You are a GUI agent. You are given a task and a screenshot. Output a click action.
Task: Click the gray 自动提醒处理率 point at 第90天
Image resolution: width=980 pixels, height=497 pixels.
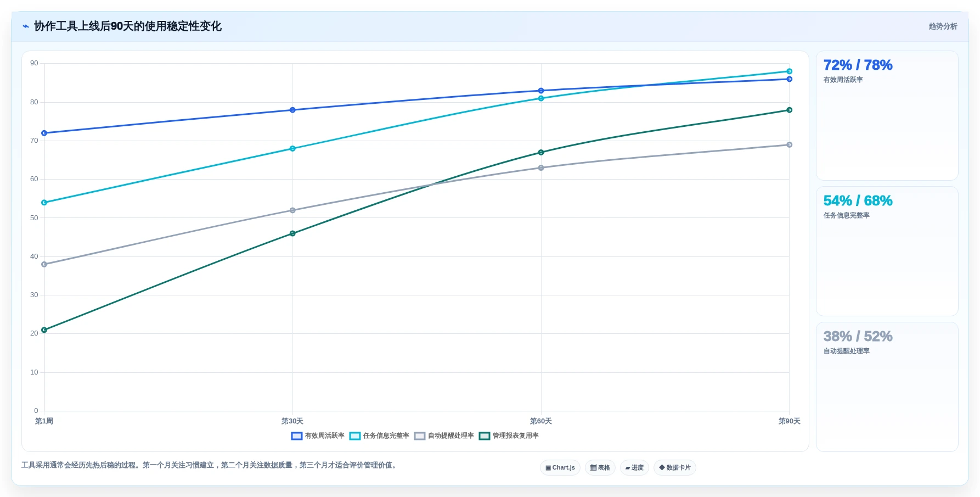pos(789,145)
